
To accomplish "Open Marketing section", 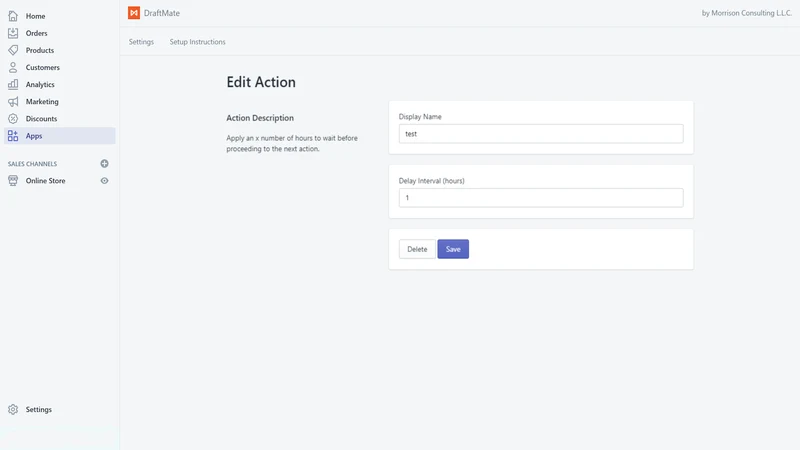I will (x=42, y=102).
